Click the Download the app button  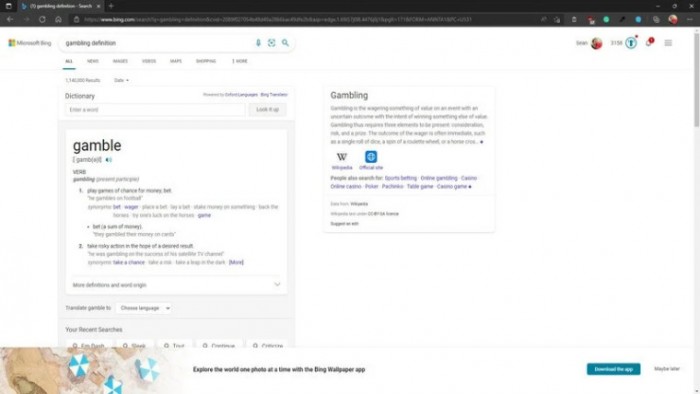613,369
